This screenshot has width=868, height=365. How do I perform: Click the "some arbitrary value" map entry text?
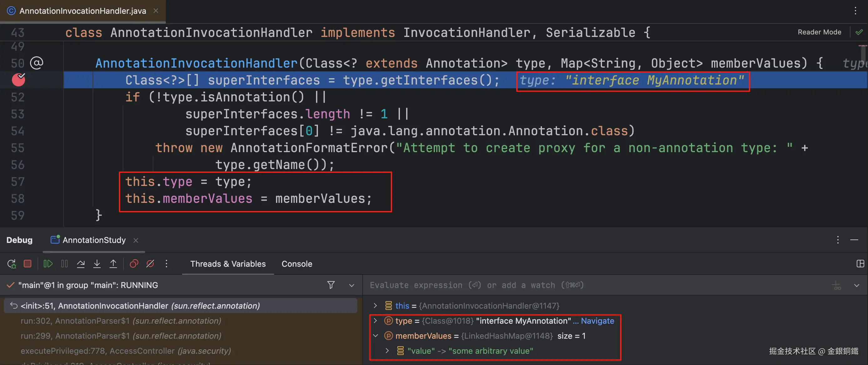[x=491, y=351]
